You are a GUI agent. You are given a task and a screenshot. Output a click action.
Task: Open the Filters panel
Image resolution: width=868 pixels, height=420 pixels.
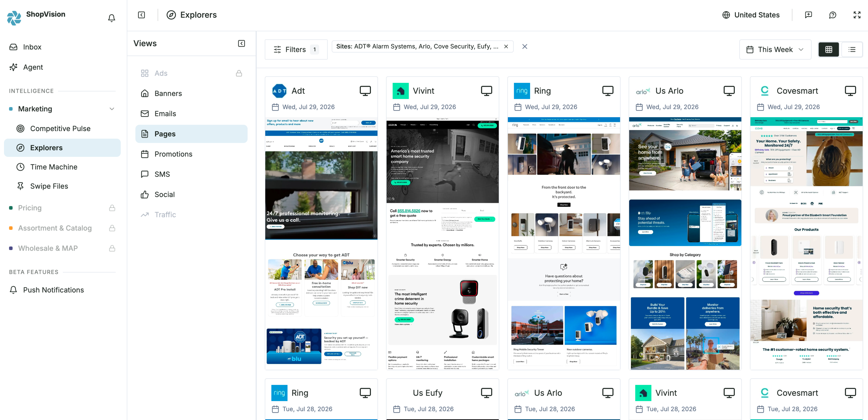click(x=296, y=49)
